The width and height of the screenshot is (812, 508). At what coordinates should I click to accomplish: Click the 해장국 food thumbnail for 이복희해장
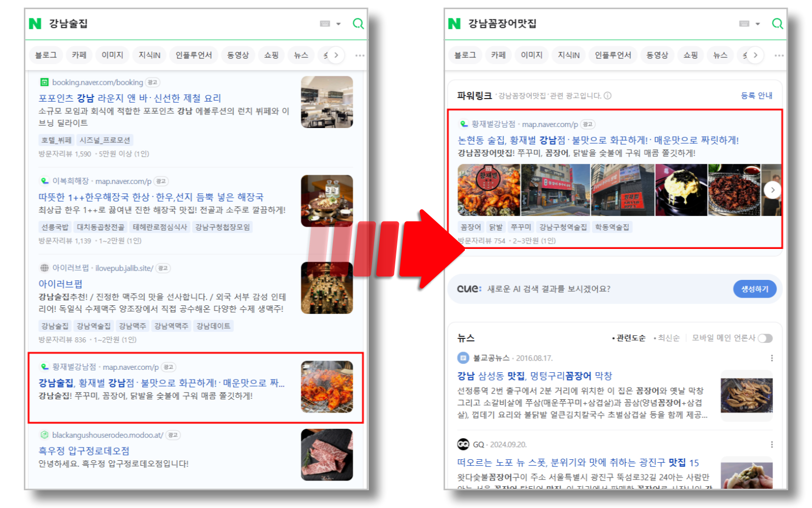tap(327, 201)
